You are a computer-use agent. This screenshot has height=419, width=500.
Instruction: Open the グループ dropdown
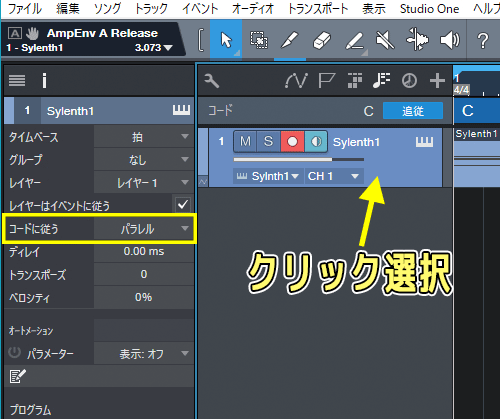144,160
